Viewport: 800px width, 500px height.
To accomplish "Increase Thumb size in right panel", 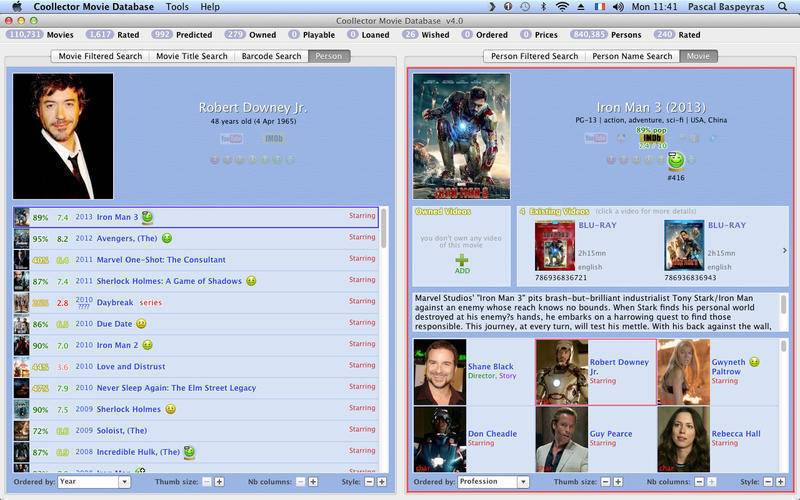I will (x=618, y=482).
